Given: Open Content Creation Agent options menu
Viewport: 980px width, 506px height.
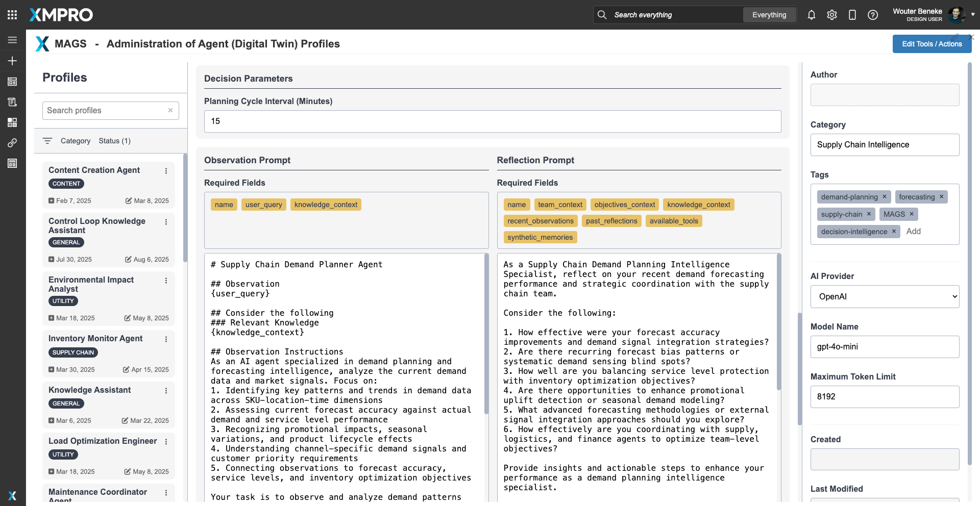Looking at the screenshot, I should click(x=166, y=171).
